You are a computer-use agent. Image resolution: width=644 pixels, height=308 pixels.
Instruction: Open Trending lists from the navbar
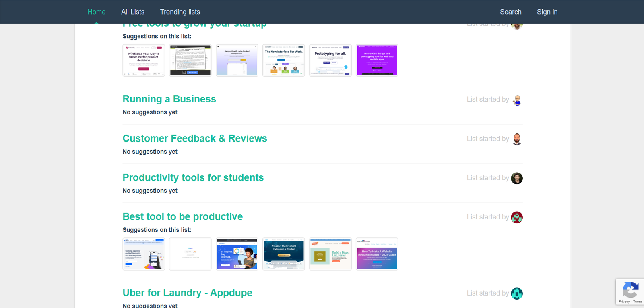(x=180, y=12)
